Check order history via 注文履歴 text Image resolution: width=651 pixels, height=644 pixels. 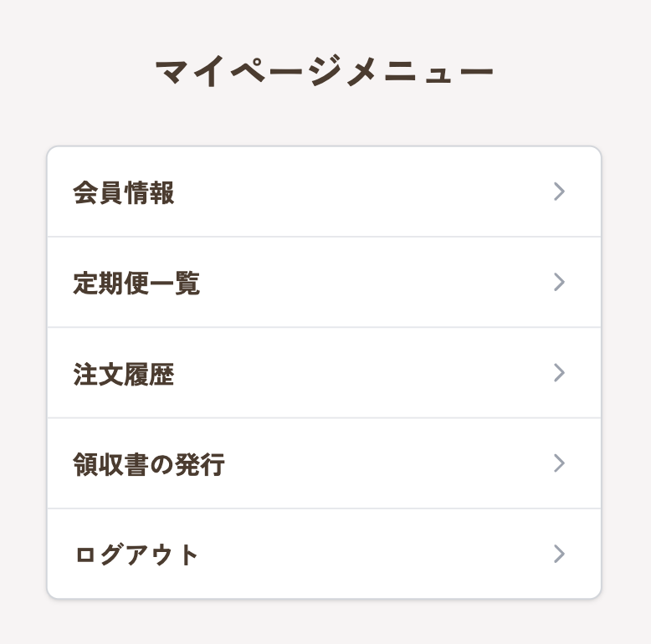(x=124, y=374)
